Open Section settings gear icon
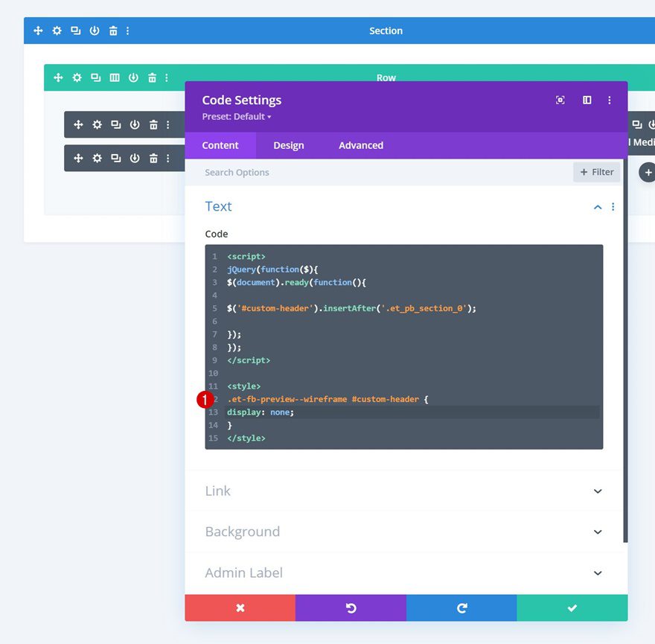The width and height of the screenshot is (655, 644). click(57, 31)
